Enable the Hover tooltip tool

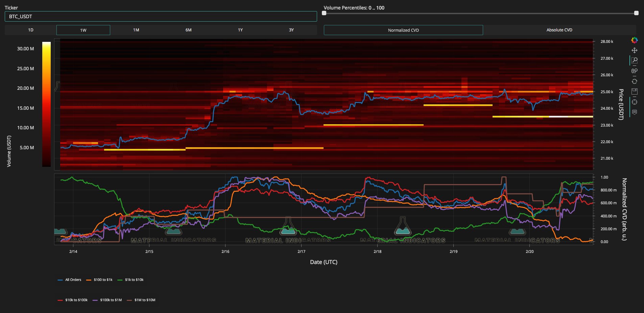[x=635, y=112]
